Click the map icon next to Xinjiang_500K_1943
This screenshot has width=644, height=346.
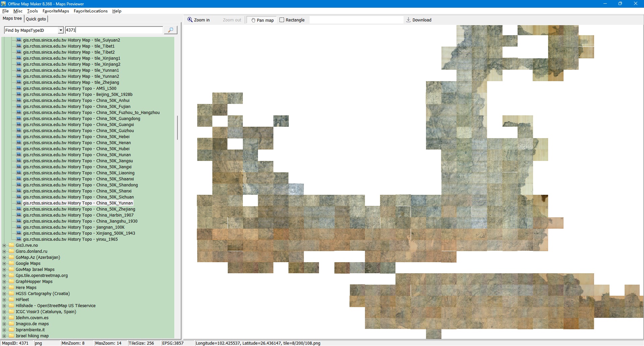pyautogui.click(x=19, y=233)
